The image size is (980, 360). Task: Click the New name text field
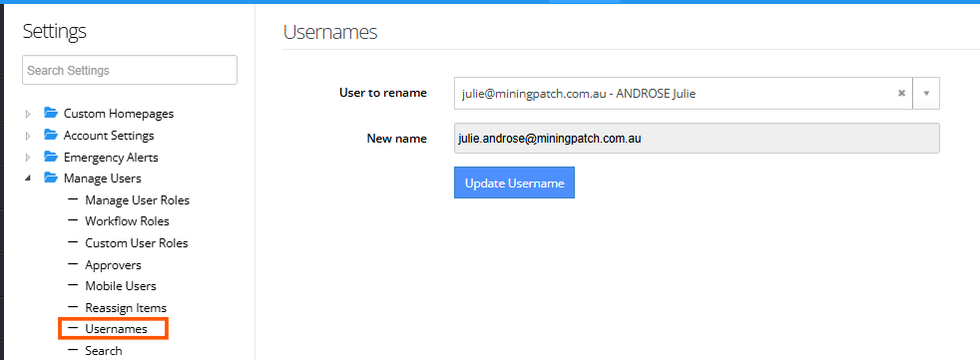pos(697,139)
